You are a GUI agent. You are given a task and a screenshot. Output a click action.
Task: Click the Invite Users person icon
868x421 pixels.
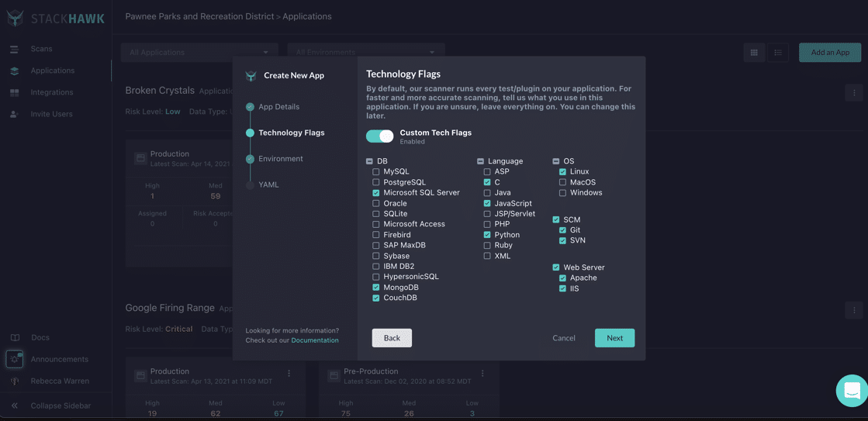click(15, 114)
